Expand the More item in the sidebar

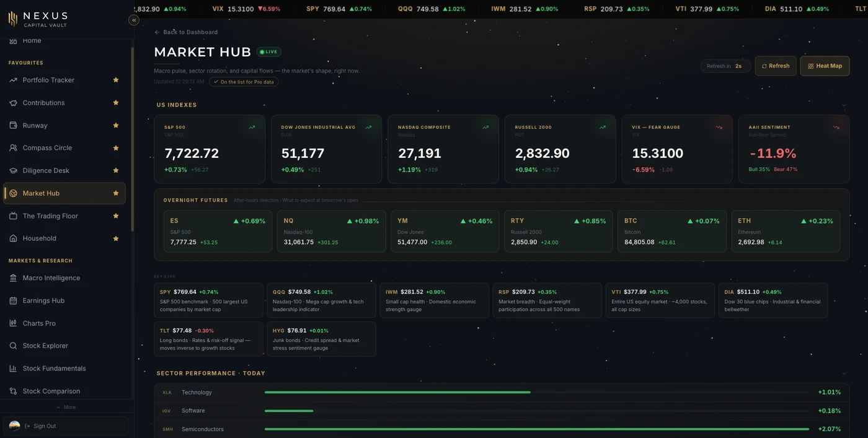[x=66, y=407]
